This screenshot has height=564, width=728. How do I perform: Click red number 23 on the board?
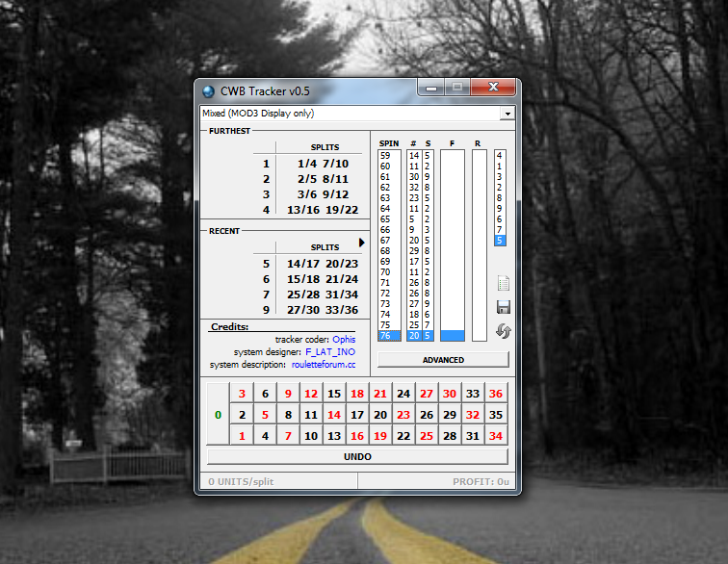[x=403, y=415]
